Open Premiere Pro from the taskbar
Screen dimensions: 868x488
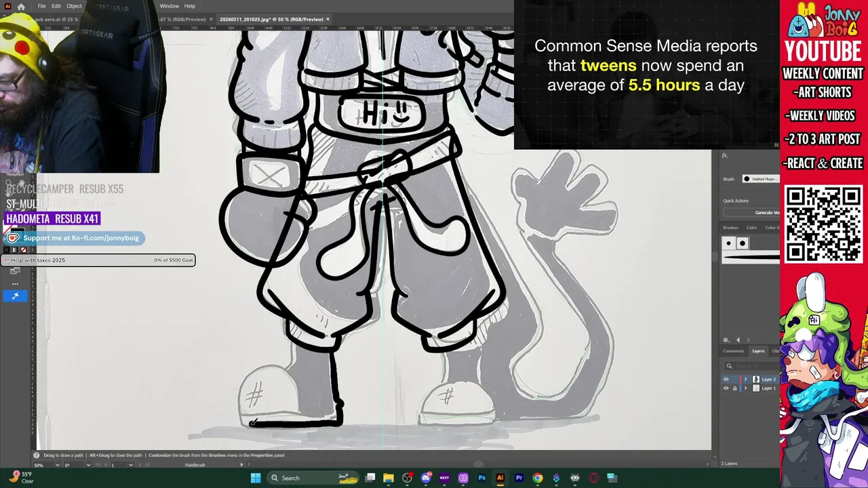coord(519,478)
